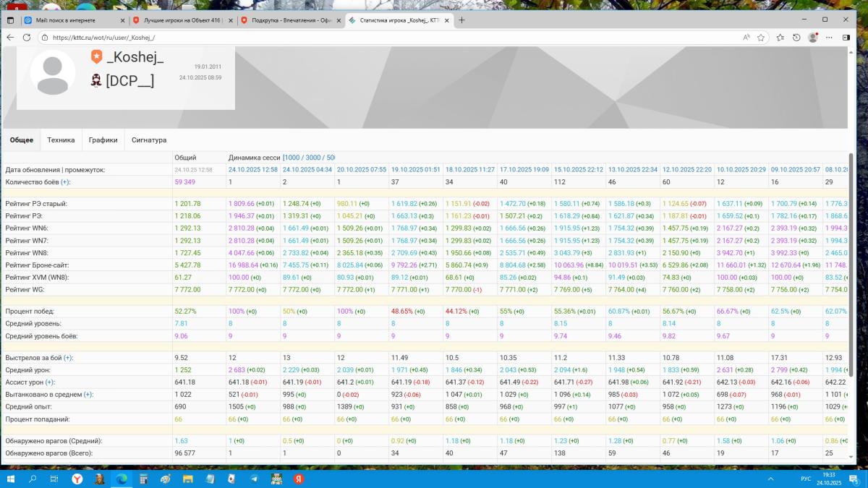This screenshot has height=488, width=868.
Task: Select the Сигнатура tab
Action: coord(149,140)
